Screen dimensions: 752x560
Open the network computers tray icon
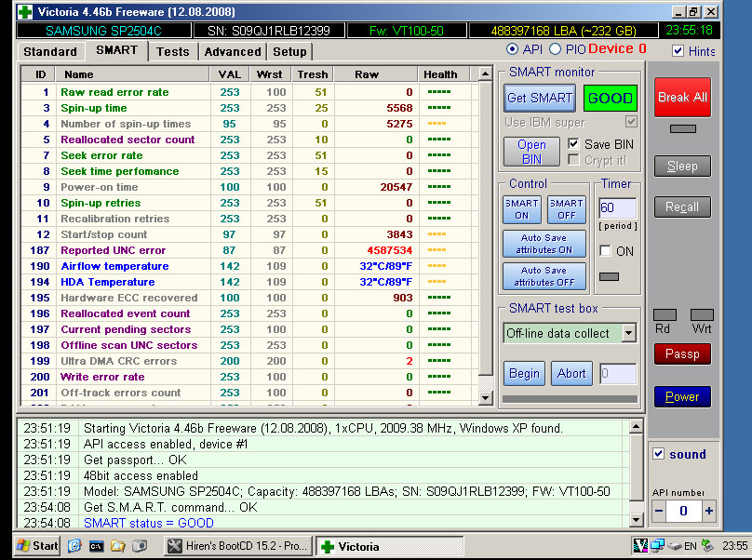pyautogui.click(x=657, y=545)
